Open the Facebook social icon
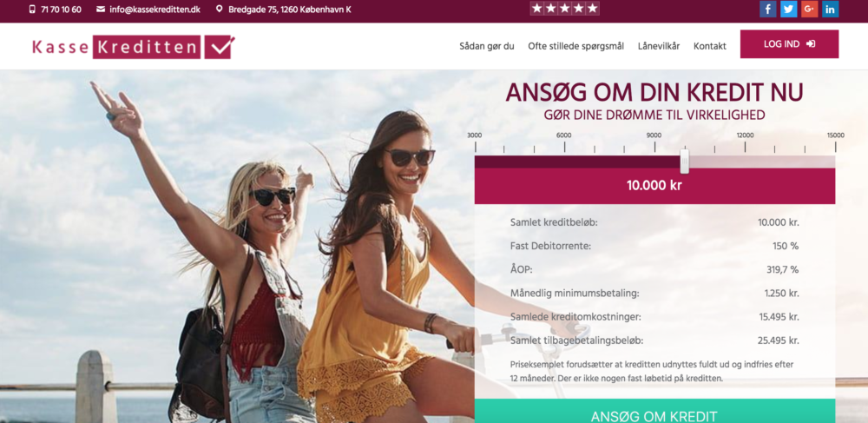 768,9
